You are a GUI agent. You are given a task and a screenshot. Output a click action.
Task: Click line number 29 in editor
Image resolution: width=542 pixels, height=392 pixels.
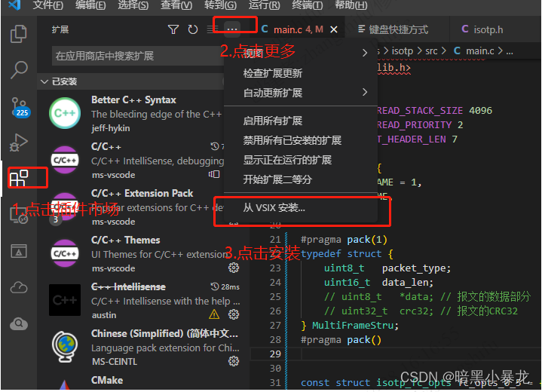[275, 354]
